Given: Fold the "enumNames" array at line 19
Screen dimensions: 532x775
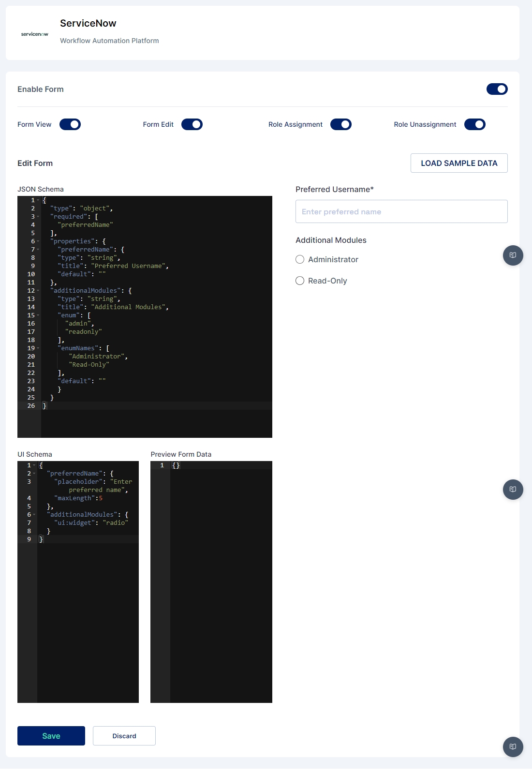Looking at the screenshot, I should click(x=38, y=348).
